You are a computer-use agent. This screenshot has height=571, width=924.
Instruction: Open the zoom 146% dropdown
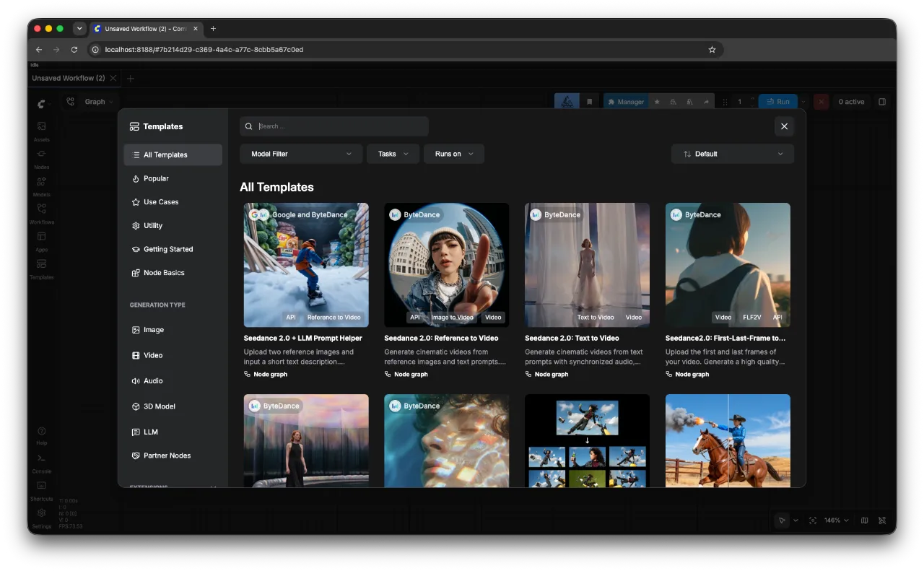pos(836,520)
